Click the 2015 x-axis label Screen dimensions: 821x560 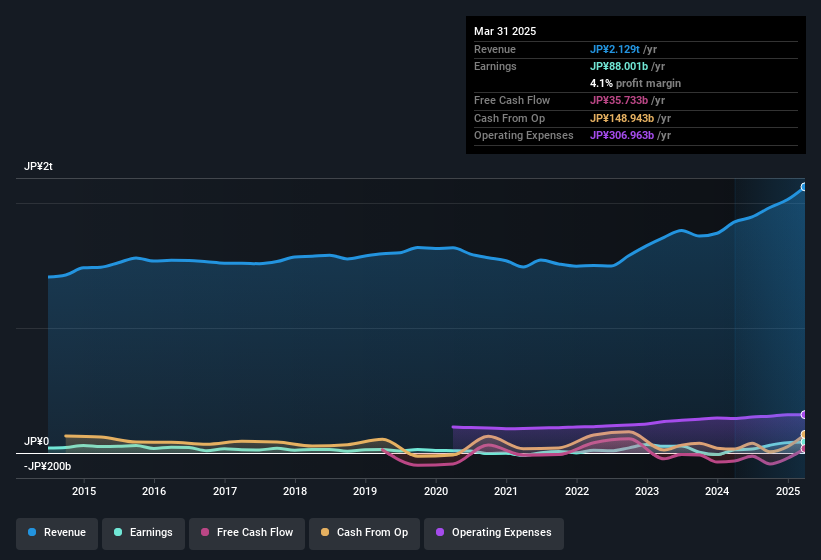84,491
